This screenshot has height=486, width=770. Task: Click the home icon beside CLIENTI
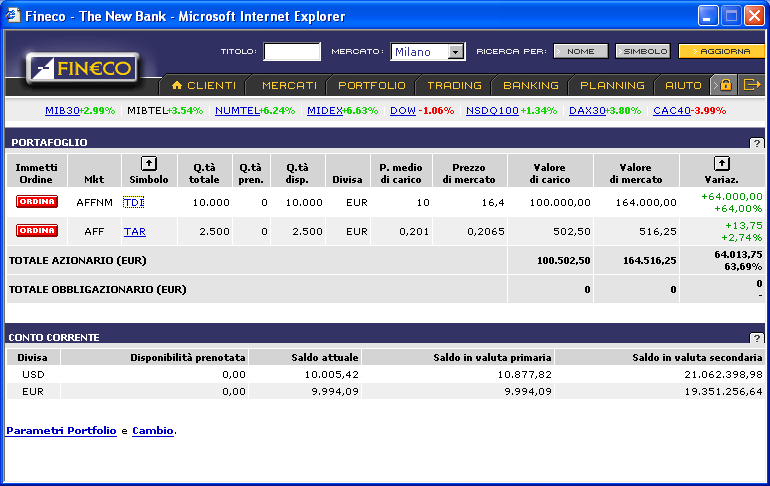click(x=177, y=85)
